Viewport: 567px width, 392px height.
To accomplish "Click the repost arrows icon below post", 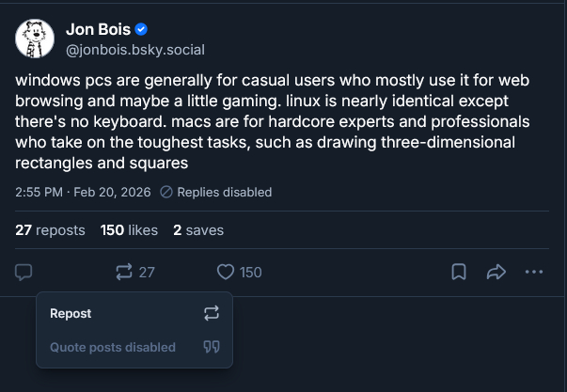I will coord(124,272).
